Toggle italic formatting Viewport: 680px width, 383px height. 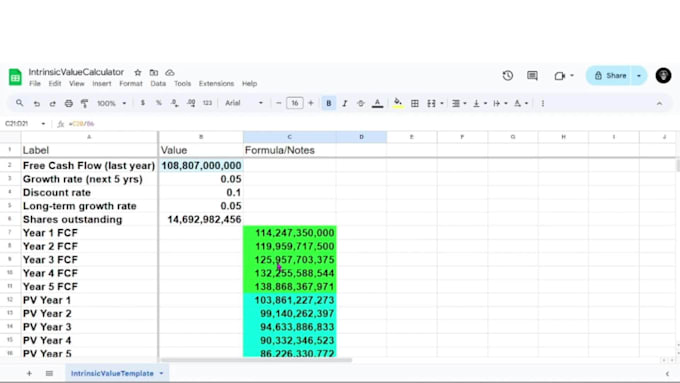point(345,103)
